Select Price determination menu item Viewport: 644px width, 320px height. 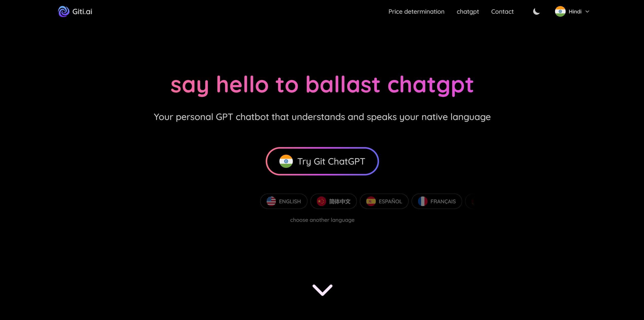tap(417, 11)
